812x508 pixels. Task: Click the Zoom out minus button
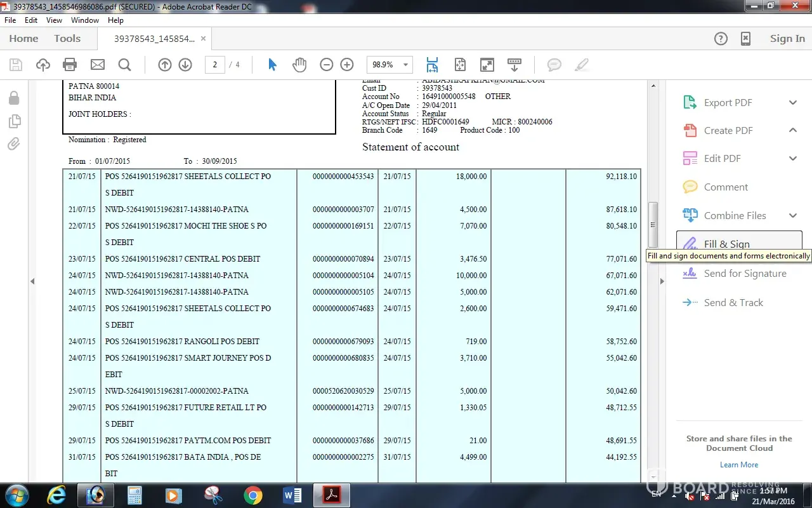(x=326, y=65)
